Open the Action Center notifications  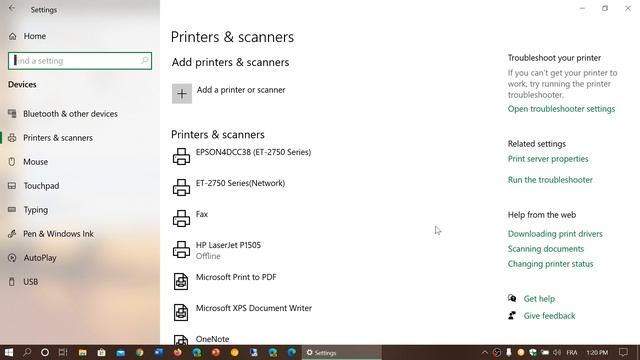pyautogui.click(x=623, y=352)
